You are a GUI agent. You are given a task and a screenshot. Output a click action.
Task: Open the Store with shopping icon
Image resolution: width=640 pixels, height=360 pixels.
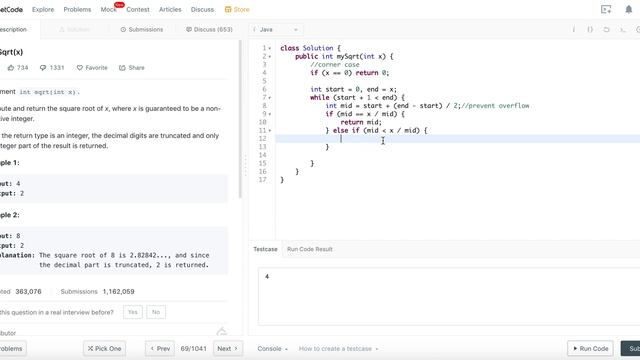(237, 9)
